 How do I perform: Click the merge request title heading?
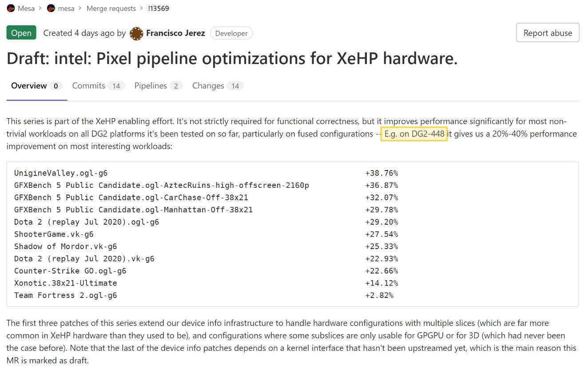pos(232,59)
